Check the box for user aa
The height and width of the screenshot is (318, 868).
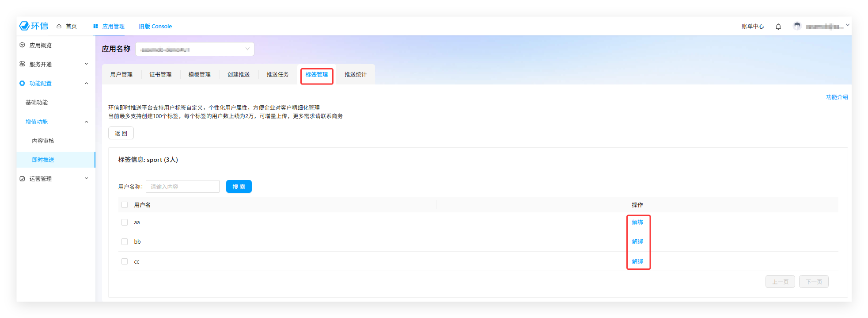125,222
